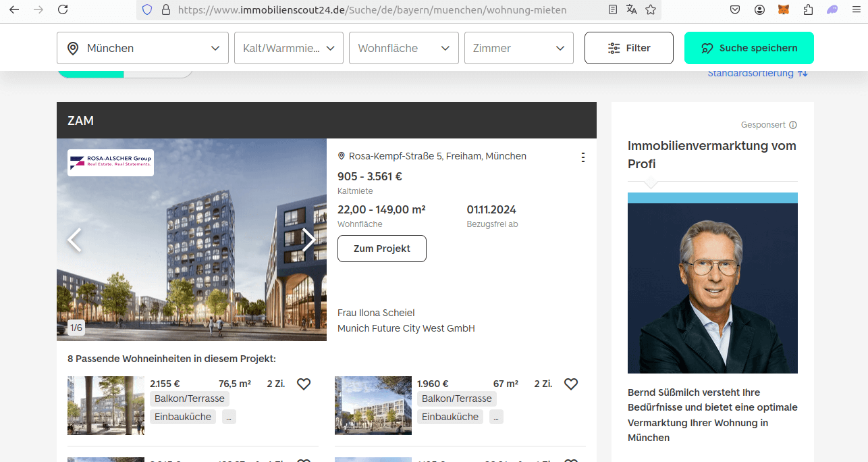Viewport: 868px width, 462px height.
Task: Show previous photo in ZAM gallery
Action: [74, 240]
